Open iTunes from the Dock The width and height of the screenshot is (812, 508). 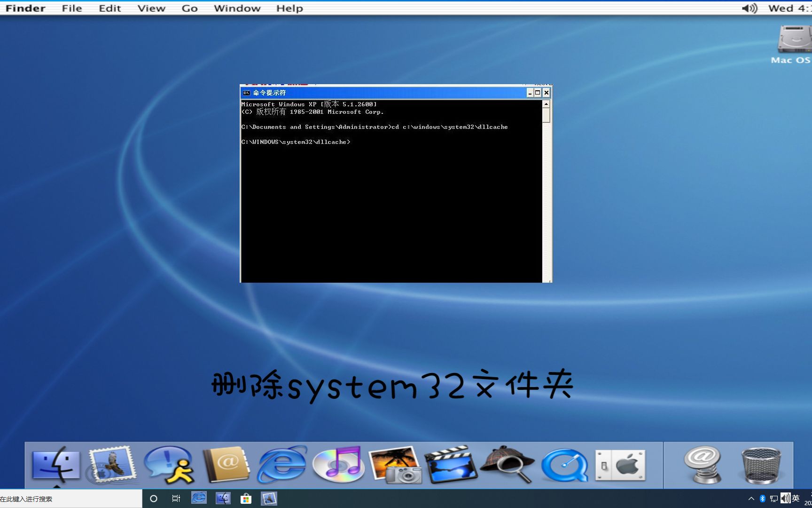click(x=339, y=466)
